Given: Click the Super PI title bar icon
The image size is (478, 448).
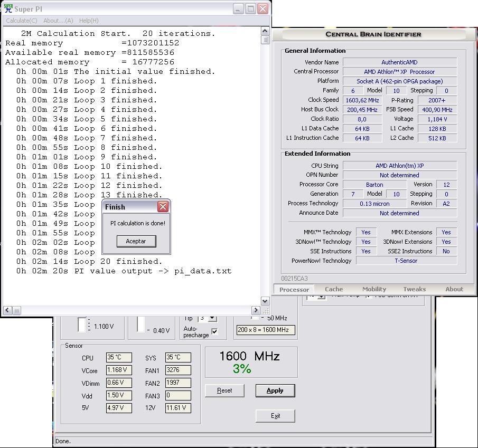Looking at the screenshot, I should 8,9.
